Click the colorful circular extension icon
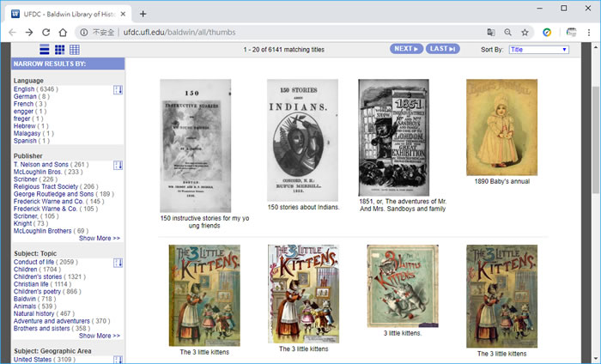This screenshot has height=364, width=601. (x=547, y=32)
